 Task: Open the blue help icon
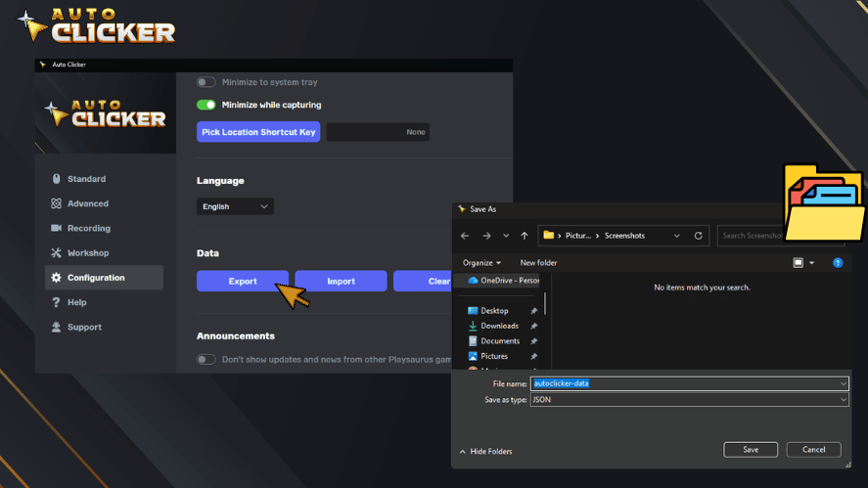[x=838, y=263]
